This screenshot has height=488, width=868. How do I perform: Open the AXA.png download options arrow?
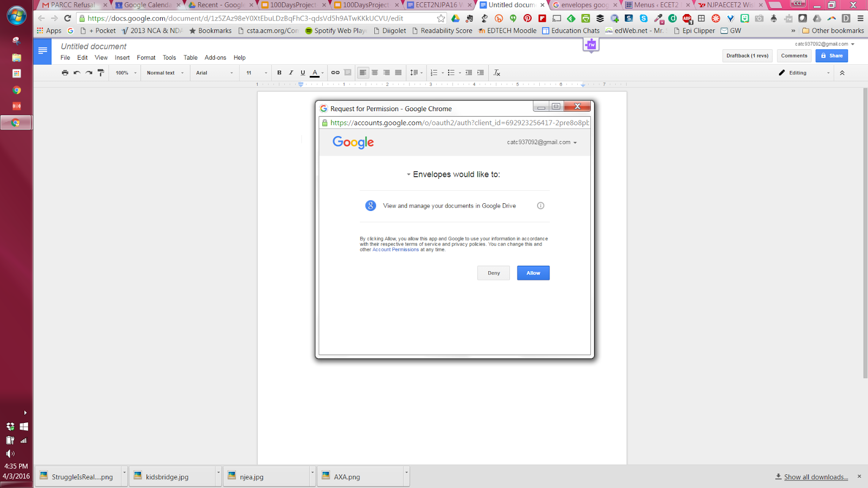[406, 472]
